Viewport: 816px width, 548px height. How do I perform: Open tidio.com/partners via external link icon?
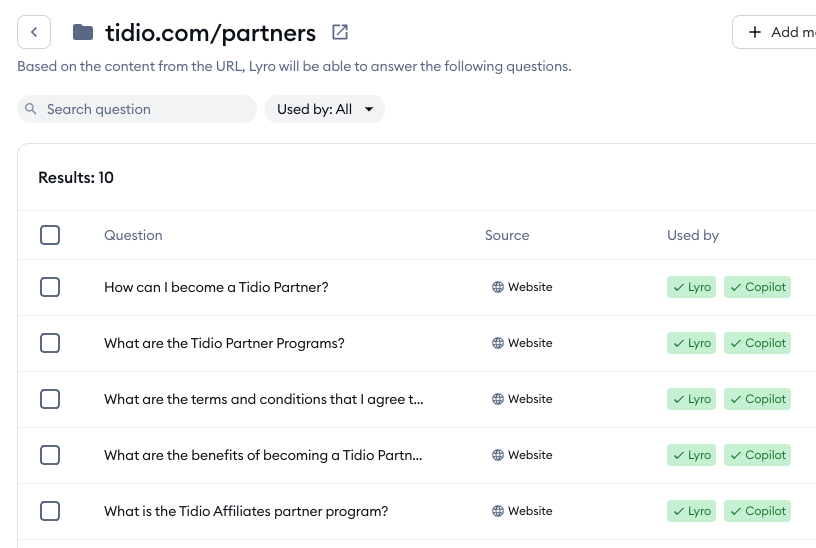point(340,32)
